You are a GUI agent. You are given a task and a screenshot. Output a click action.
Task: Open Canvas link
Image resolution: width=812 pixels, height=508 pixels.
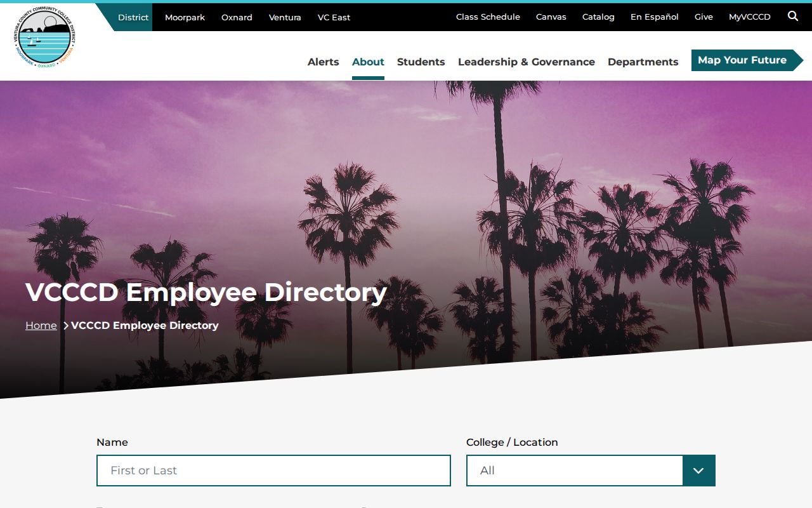(x=551, y=17)
